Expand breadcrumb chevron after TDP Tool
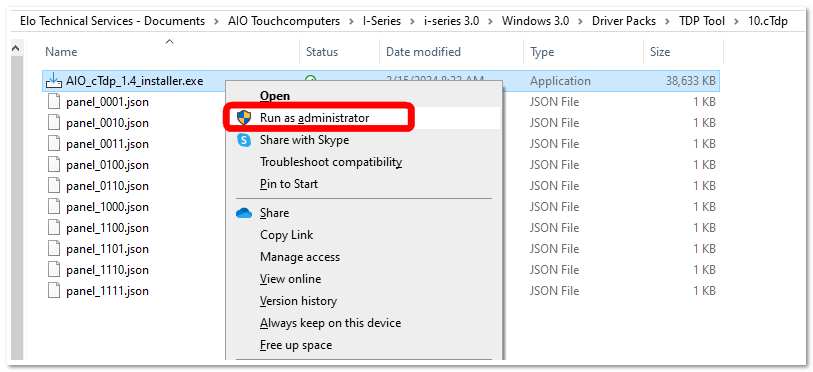The width and height of the screenshot is (813, 372). click(x=736, y=21)
